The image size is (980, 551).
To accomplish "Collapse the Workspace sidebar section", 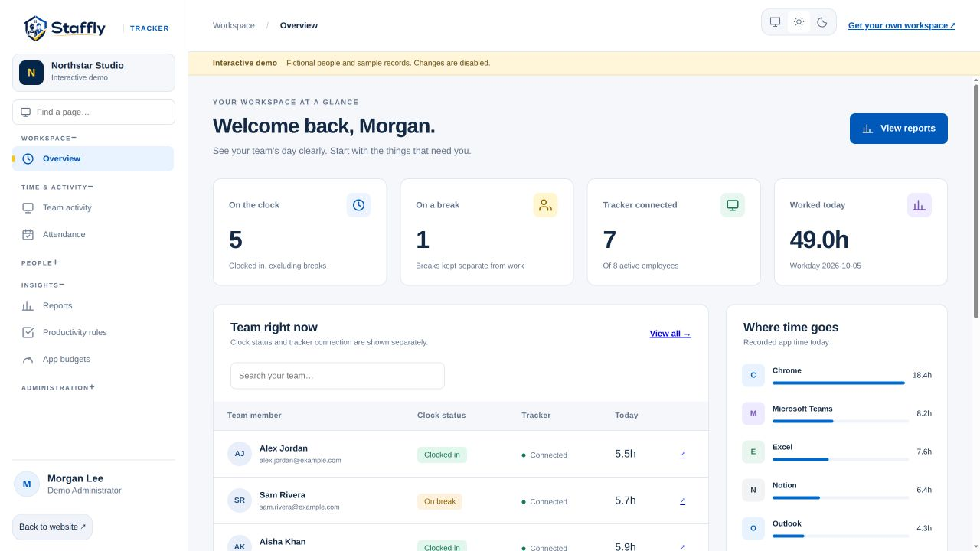I will coord(49,139).
